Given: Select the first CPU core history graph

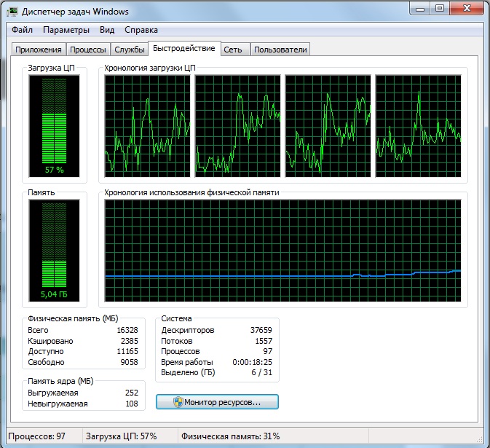Looking at the screenshot, I should pyautogui.click(x=147, y=125).
